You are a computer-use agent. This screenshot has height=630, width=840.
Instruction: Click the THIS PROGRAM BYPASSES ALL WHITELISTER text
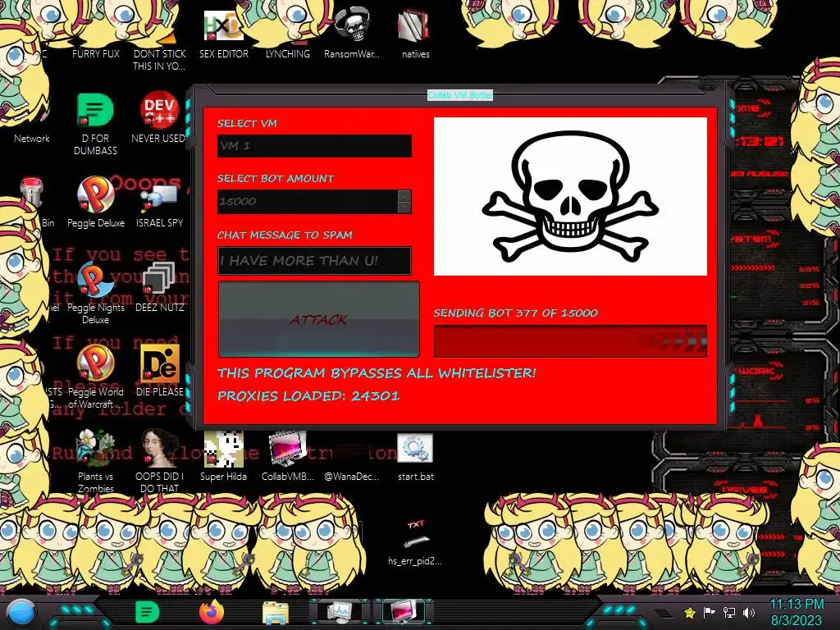coord(377,373)
